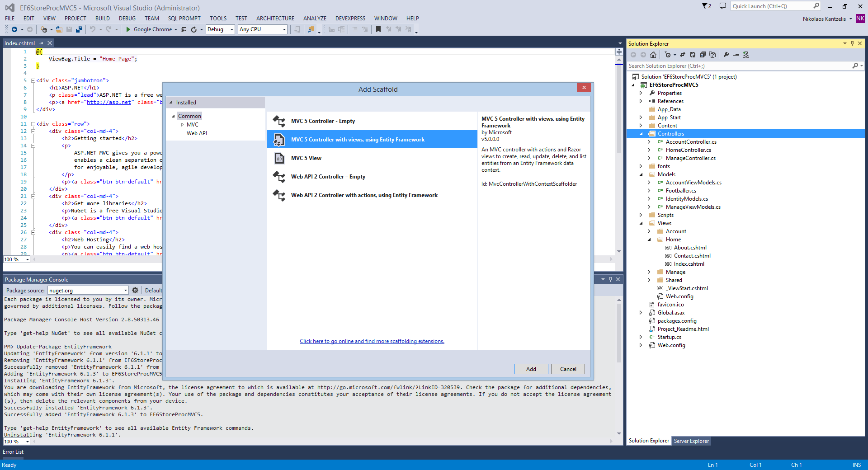Open Package Manager Console settings gear
The width and height of the screenshot is (868, 470).
[135, 290]
